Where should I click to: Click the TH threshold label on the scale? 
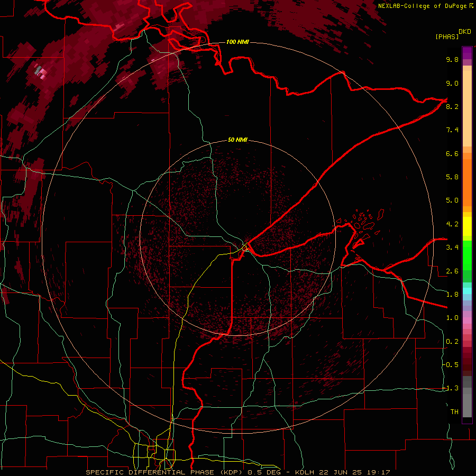pos(454,412)
